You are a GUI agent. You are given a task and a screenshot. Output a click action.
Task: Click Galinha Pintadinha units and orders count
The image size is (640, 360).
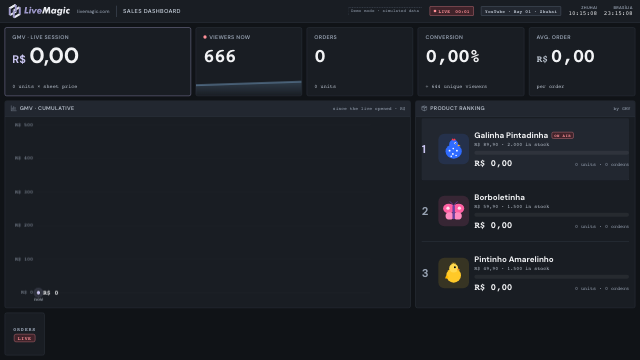(x=602, y=164)
